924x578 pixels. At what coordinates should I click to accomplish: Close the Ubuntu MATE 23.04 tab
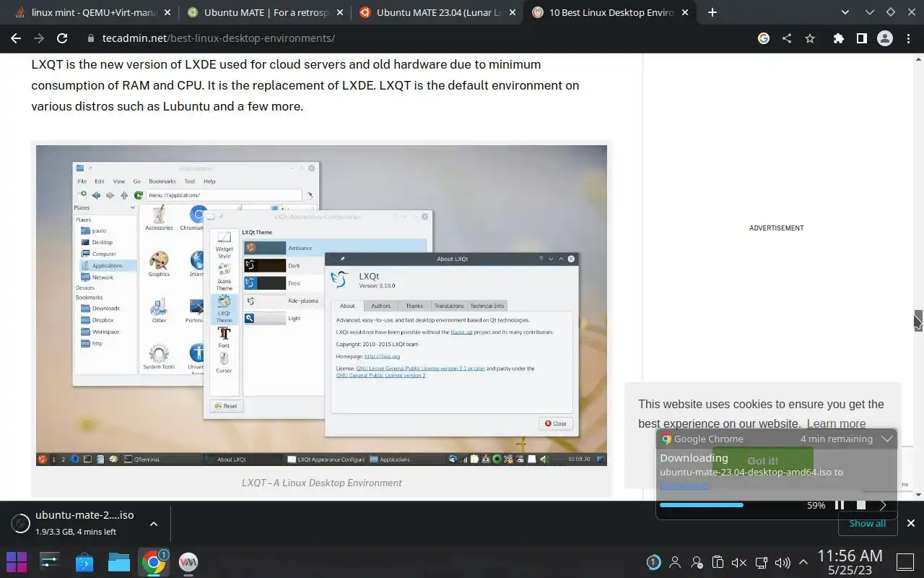tap(512, 12)
